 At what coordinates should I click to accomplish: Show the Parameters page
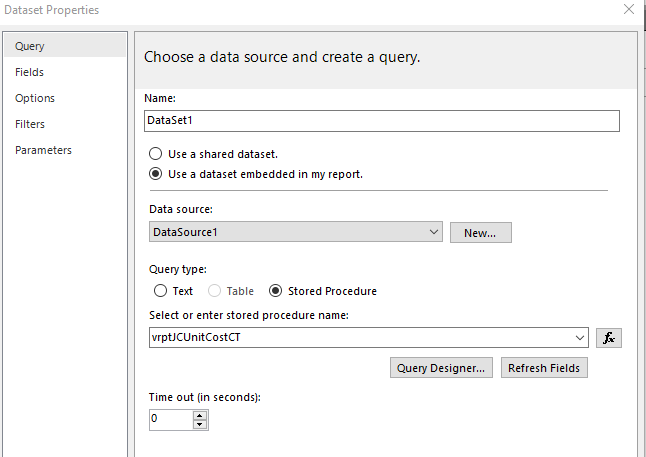pyautogui.click(x=43, y=150)
